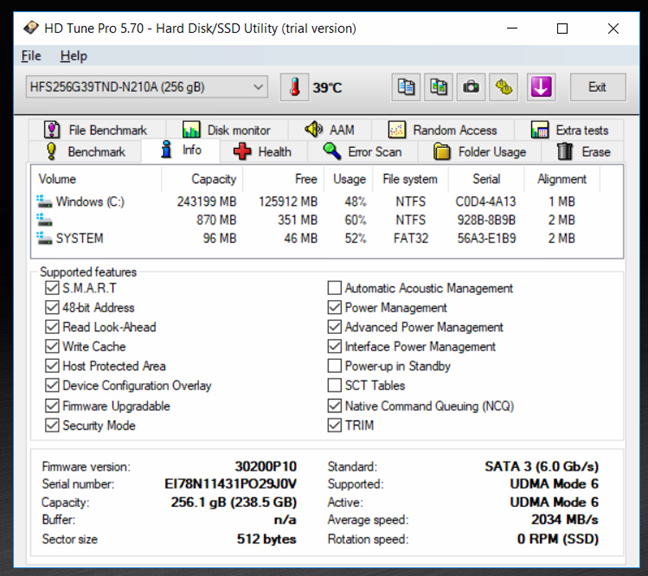Screen dimensions: 648x576
Task: Toggle the Read Look-Ahead checkbox
Action: tap(52, 326)
